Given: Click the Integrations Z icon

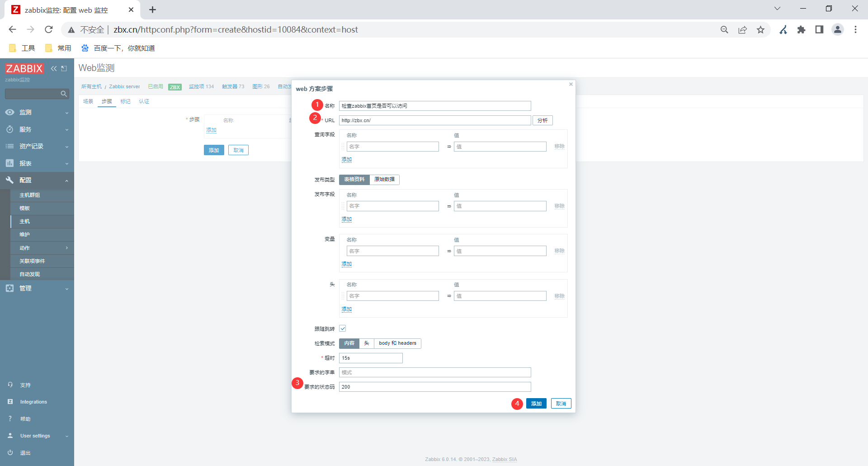Looking at the screenshot, I should click(x=10, y=402).
